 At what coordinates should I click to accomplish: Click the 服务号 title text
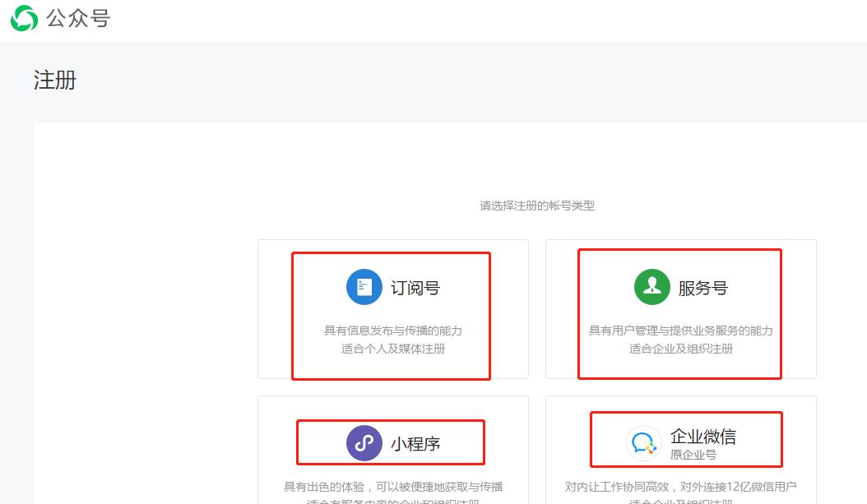point(703,286)
